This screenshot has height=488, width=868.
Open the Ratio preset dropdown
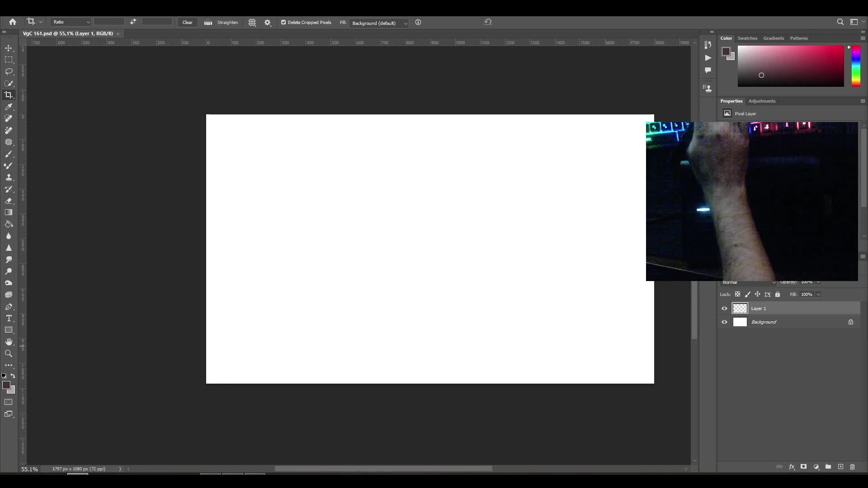tap(71, 22)
